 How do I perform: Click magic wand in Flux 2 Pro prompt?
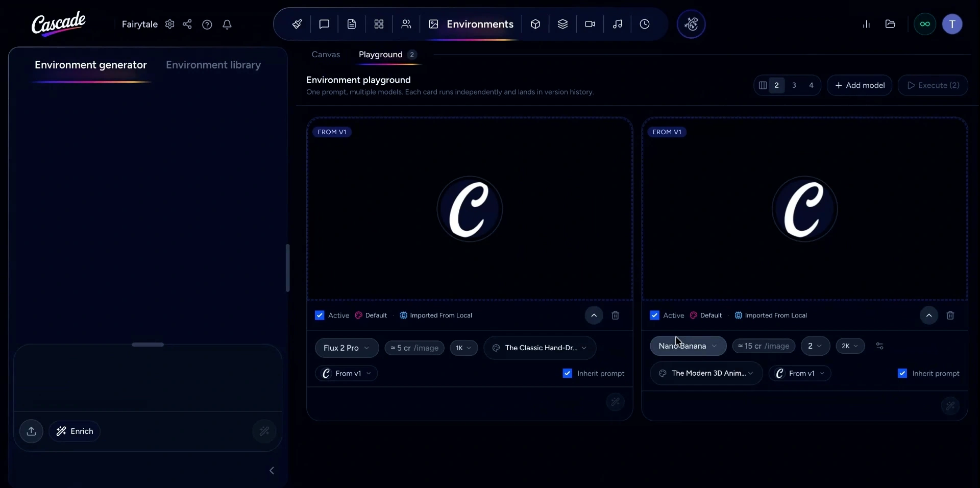[x=616, y=402]
